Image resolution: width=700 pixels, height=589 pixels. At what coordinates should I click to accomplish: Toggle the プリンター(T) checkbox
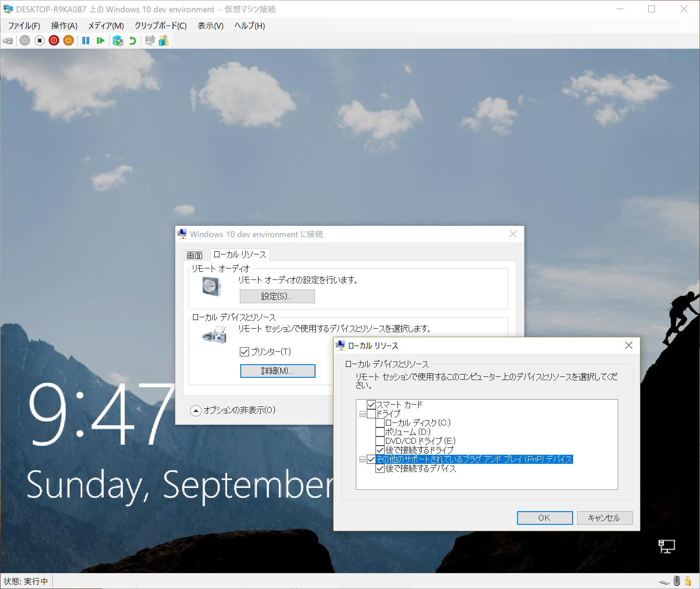pyautogui.click(x=244, y=351)
